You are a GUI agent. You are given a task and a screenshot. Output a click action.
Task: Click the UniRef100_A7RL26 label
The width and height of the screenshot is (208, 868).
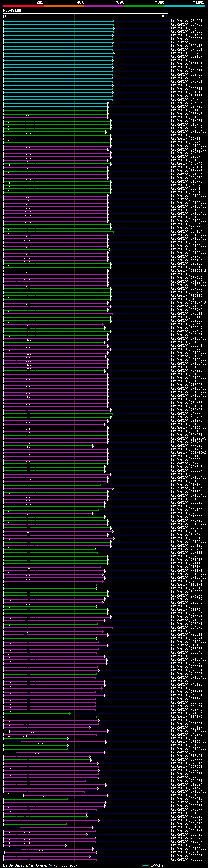[x=187, y=446]
